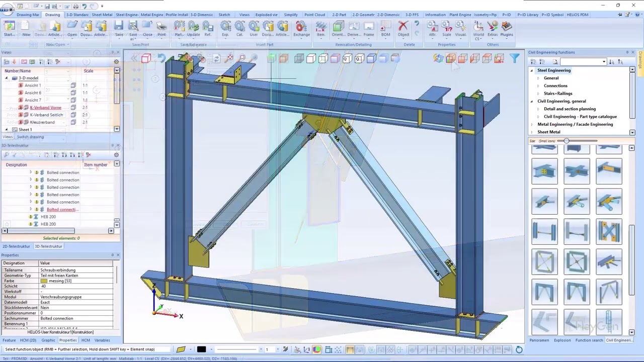Open the HELiOS PDM ribbon tab
Screen dimensions: 644x362
(x=577, y=15)
